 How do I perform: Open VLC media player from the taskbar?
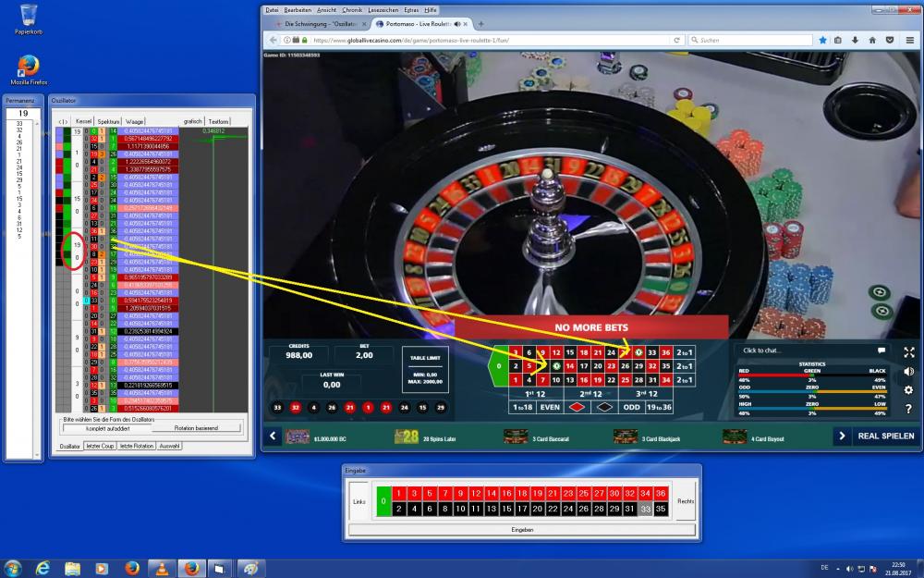pyautogui.click(x=162, y=569)
